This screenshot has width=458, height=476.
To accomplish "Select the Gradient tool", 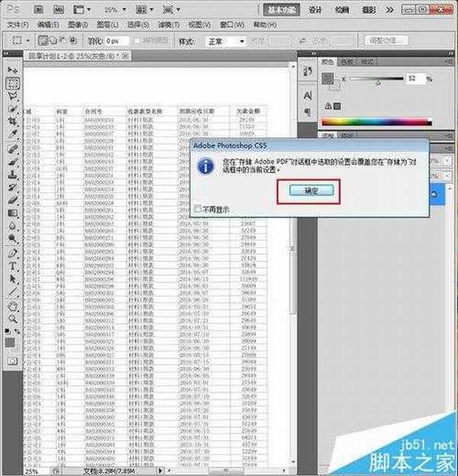I will tap(13, 213).
